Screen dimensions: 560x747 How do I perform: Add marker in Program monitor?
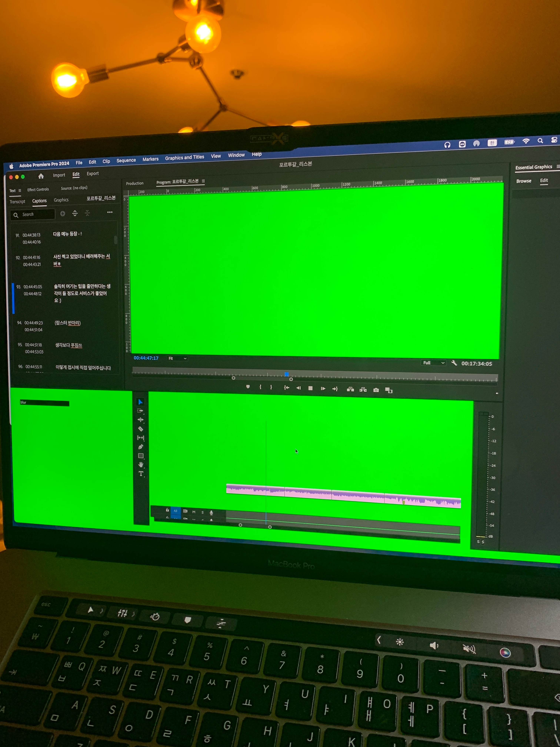pyautogui.click(x=248, y=387)
